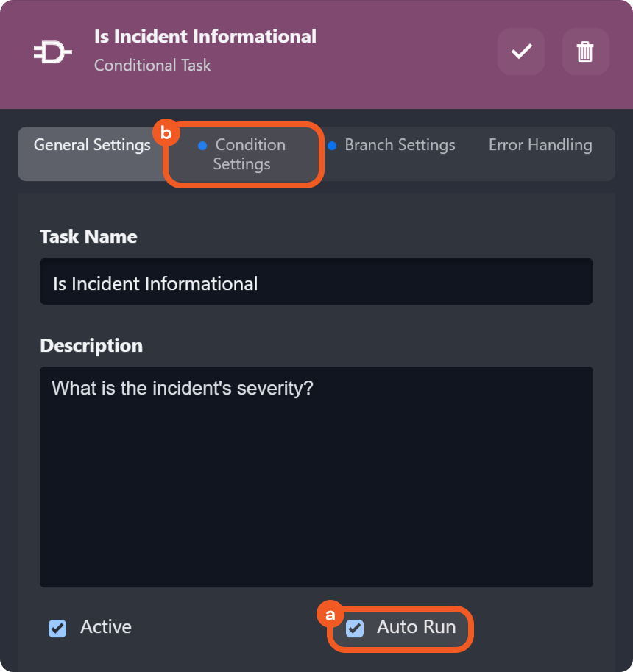Image resolution: width=633 pixels, height=672 pixels.
Task: Click the conditional task plug icon
Action: click(x=53, y=52)
